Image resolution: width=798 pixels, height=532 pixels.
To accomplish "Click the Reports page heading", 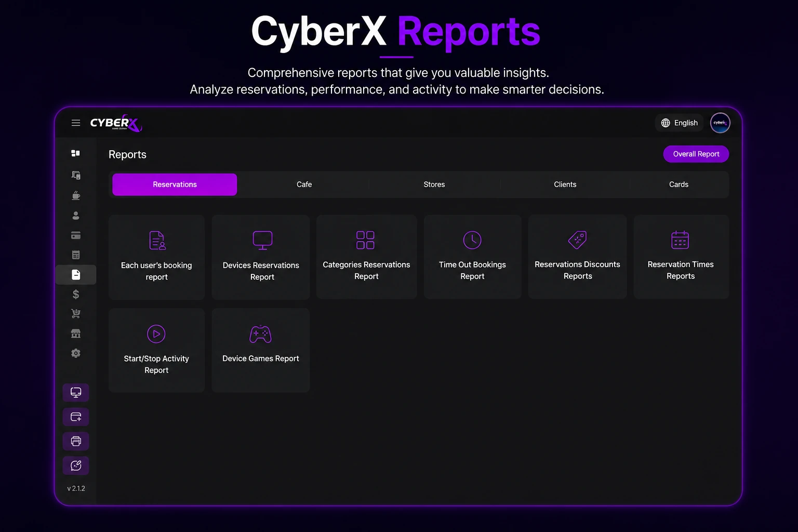I will [x=127, y=155].
